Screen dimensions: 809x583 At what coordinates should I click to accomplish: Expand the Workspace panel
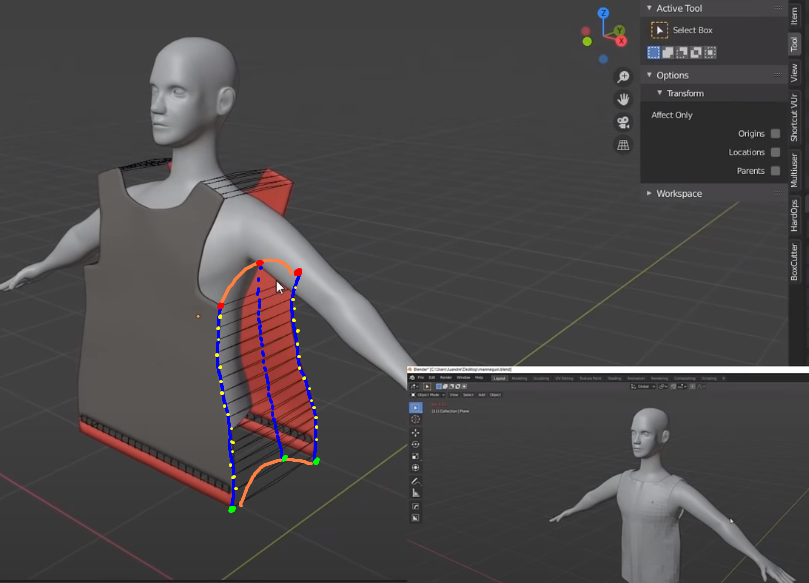pos(649,193)
